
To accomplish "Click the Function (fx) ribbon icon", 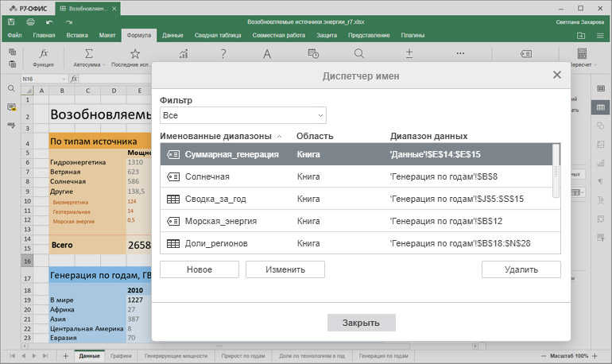I will point(43,53).
